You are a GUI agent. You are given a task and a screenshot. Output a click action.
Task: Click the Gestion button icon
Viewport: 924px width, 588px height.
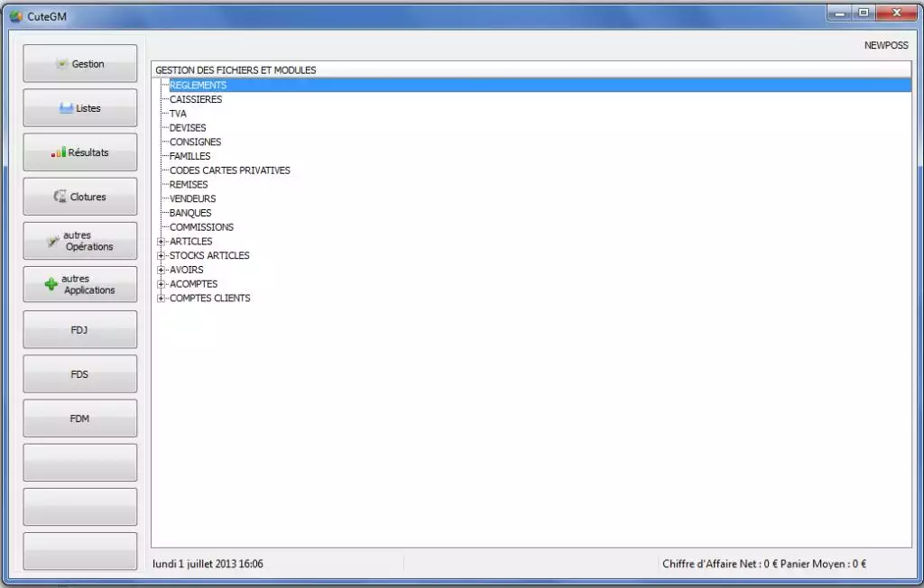point(61,64)
